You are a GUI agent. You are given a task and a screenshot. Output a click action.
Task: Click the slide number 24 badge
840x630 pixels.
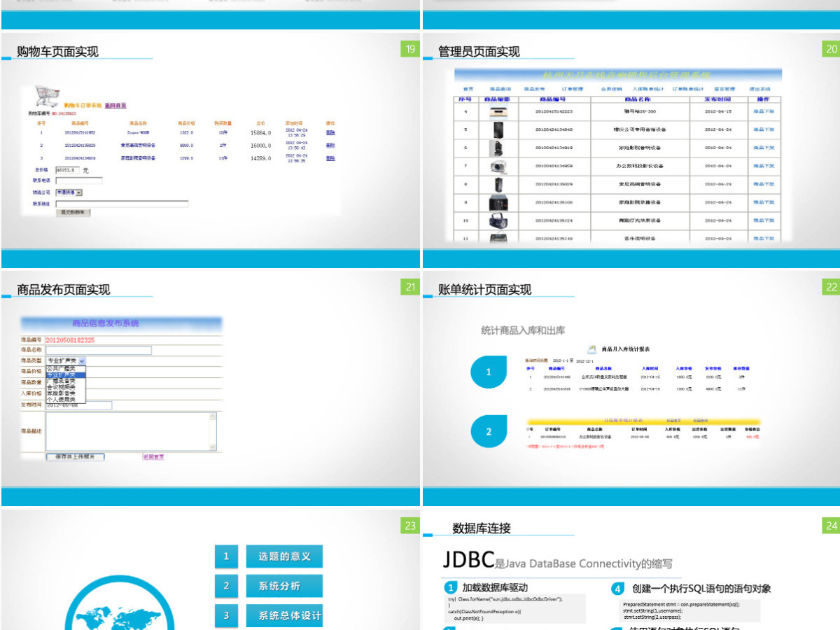coord(831,526)
